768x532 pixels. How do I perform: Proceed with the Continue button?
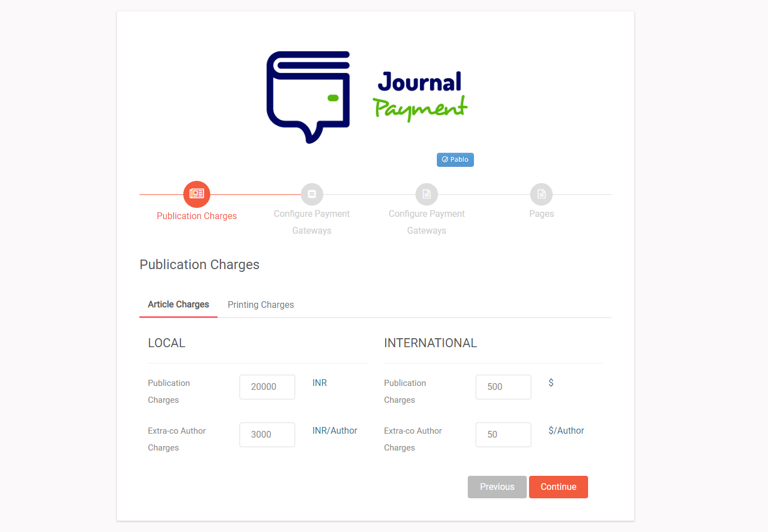tap(558, 487)
